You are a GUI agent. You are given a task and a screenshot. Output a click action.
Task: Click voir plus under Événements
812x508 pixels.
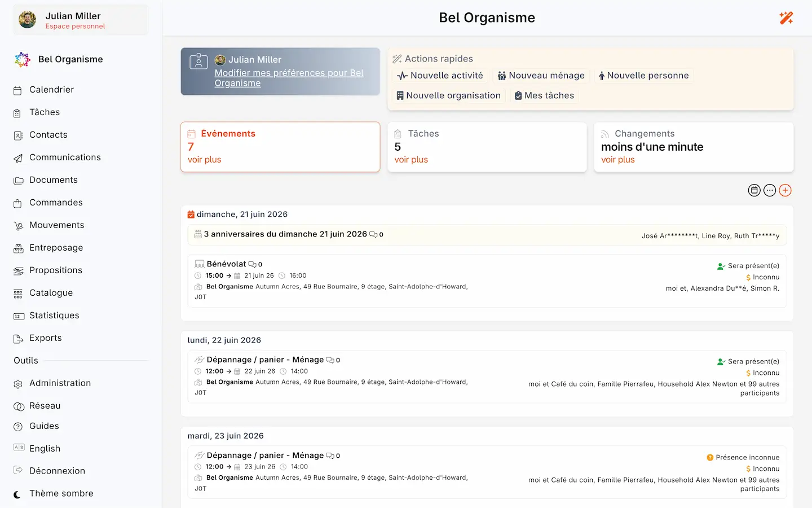click(204, 160)
